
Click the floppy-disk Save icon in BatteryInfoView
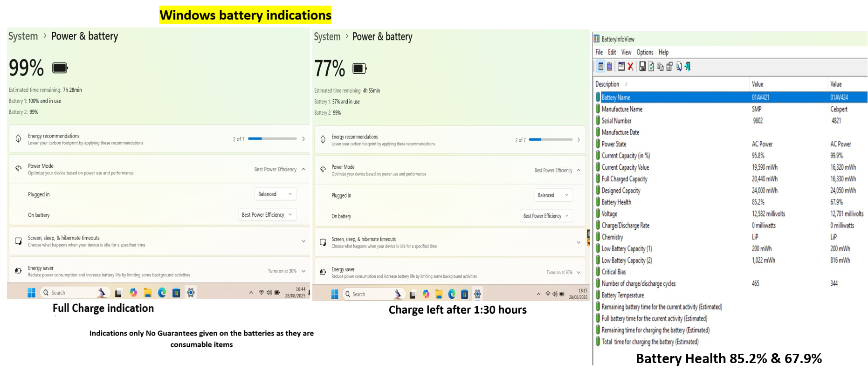[x=642, y=67]
